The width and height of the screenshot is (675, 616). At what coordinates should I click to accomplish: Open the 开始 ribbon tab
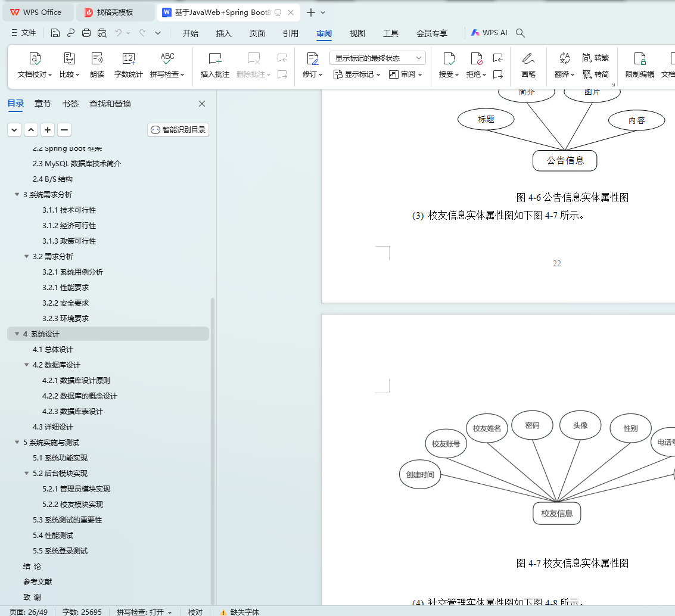(190, 33)
